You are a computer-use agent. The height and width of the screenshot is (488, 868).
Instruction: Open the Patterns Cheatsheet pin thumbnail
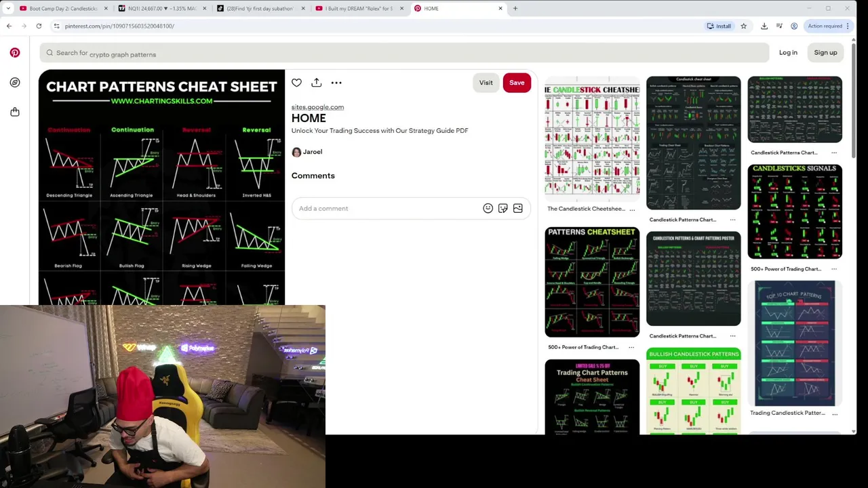tap(592, 282)
